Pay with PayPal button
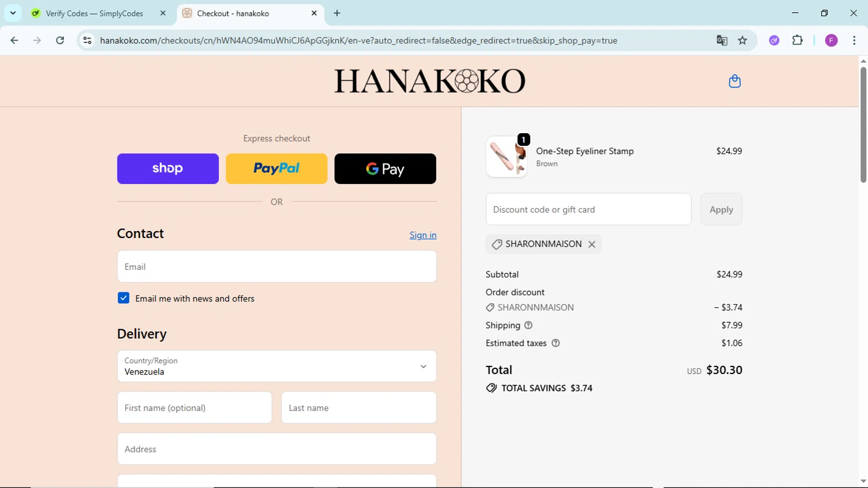The width and height of the screenshot is (868, 488). 277,168
